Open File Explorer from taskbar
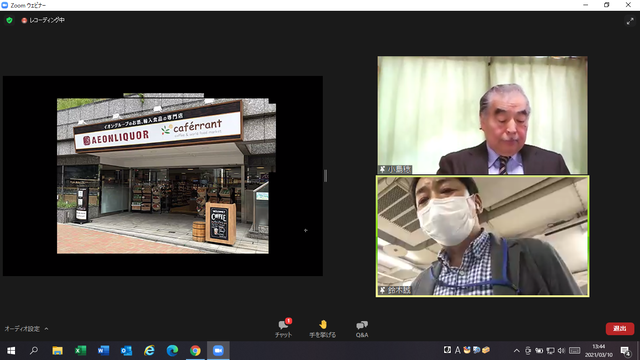 57,351
